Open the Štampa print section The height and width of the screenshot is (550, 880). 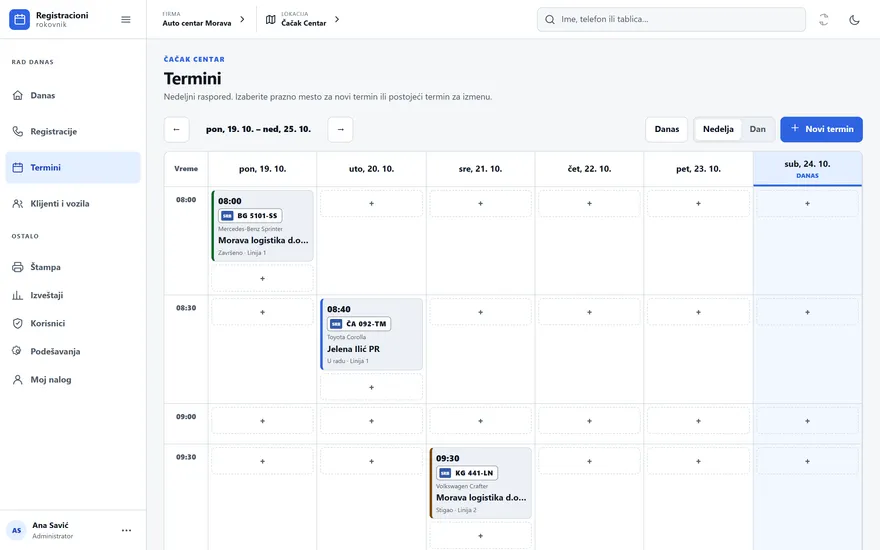point(73,267)
